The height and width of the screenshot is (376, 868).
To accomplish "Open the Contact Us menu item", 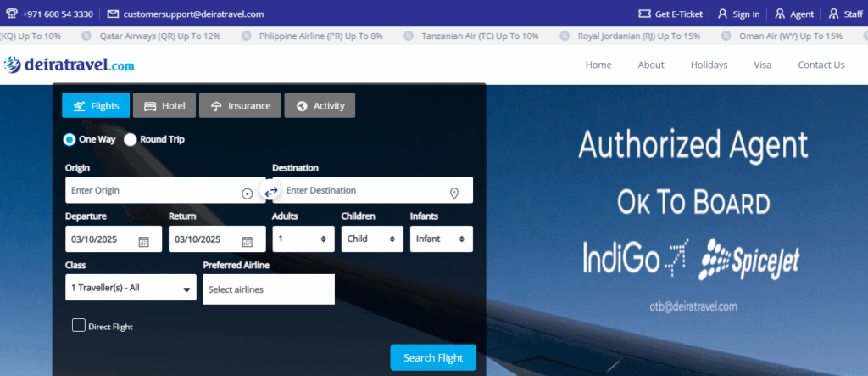I will pos(821,65).
